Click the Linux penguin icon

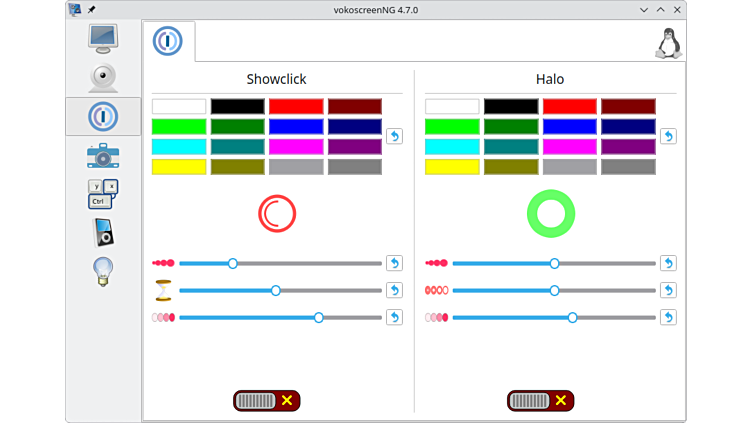click(x=667, y=43)
